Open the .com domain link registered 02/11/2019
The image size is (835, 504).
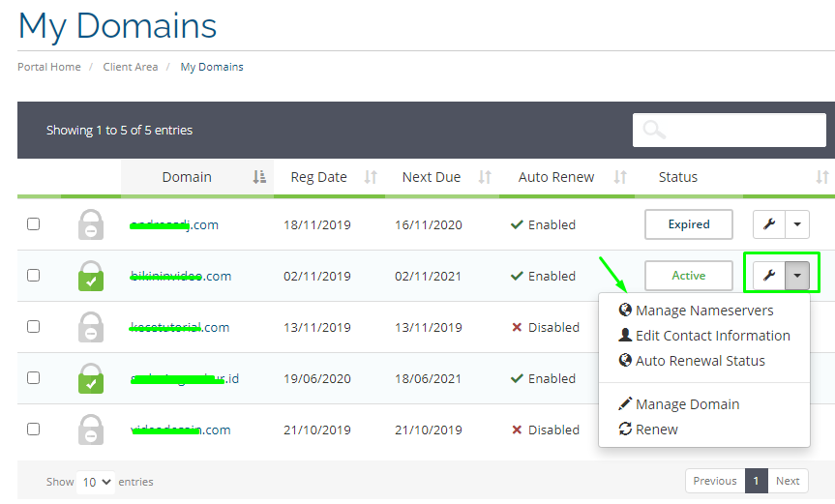[x=181, y=277]
